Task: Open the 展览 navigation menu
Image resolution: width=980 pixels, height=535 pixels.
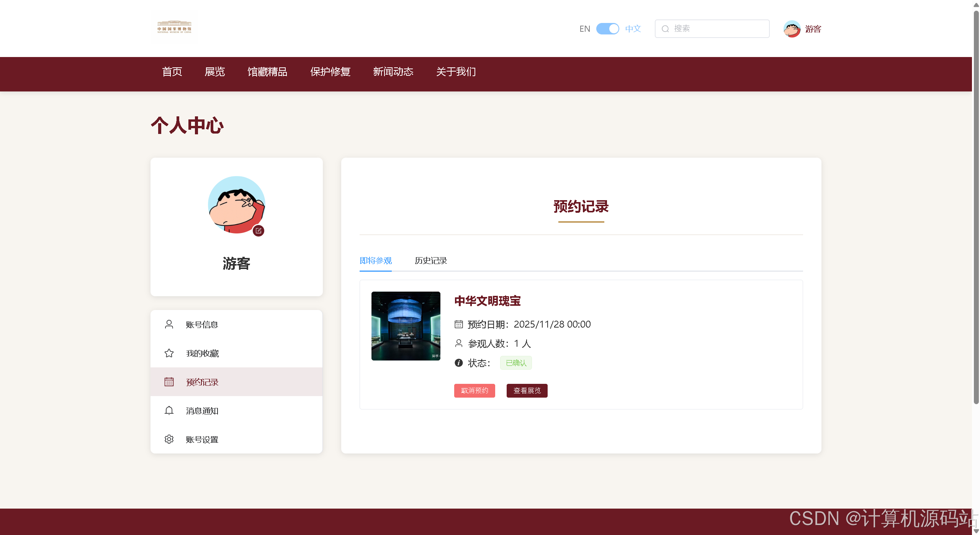Action: (x=215, y=72)
